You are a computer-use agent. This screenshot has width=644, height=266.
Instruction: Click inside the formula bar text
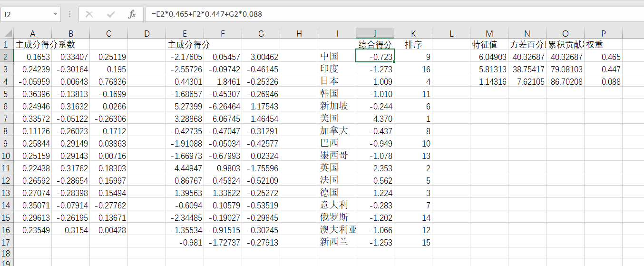[381, 14]
